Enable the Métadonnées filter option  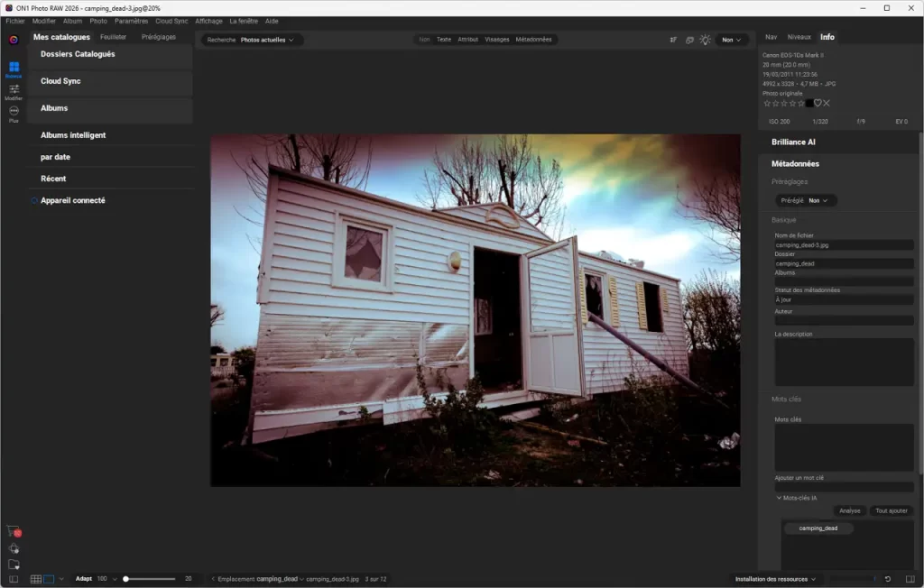click(533, 40)
